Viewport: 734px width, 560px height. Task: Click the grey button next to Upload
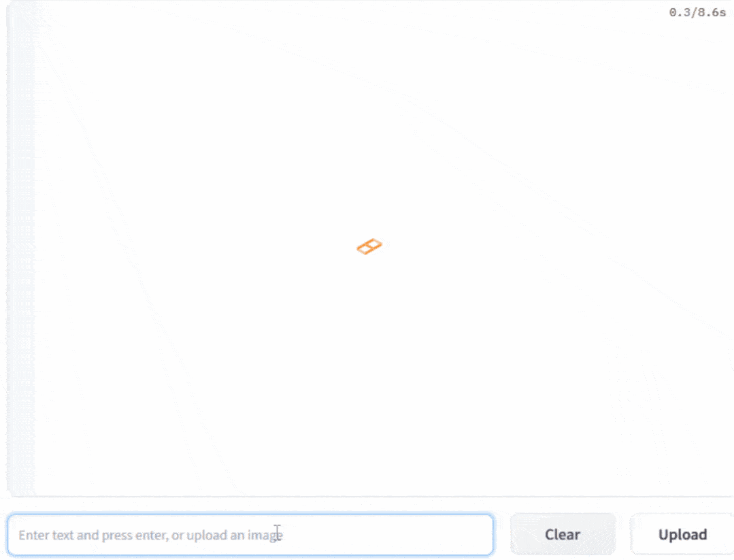click(x=563, y=534)
